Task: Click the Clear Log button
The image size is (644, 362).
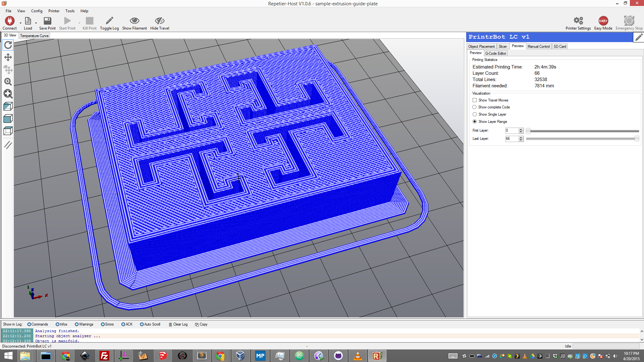Action: 178,324
